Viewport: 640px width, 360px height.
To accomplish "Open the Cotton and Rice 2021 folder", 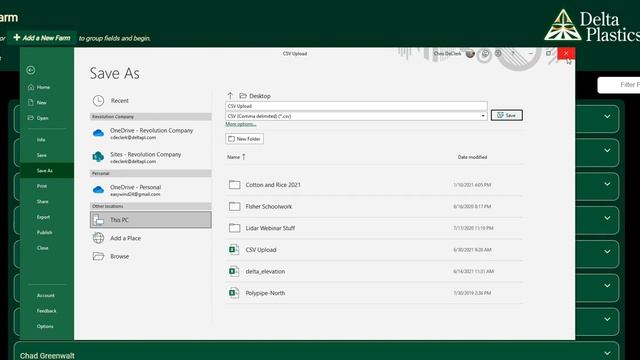I will click(x=374, y=185).
